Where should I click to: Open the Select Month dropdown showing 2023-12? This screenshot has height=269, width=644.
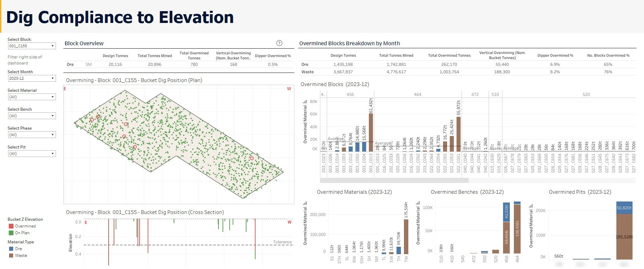point(32,78)
